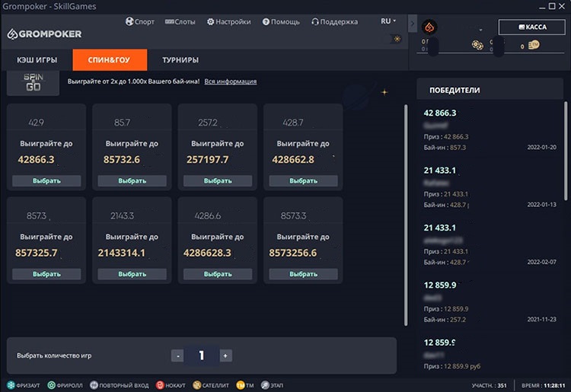
Task: Select the СПИН&ГОУ tab
Action: 110,60
